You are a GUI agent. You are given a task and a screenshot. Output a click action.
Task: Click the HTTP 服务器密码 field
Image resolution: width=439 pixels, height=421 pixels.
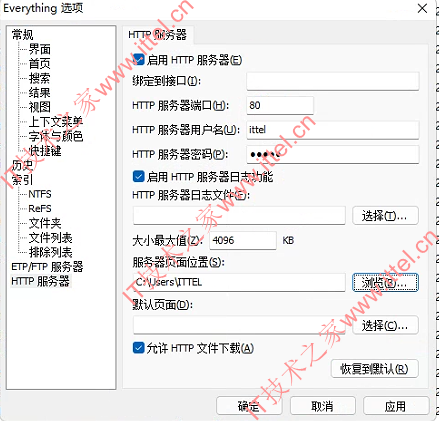point(333,154)
